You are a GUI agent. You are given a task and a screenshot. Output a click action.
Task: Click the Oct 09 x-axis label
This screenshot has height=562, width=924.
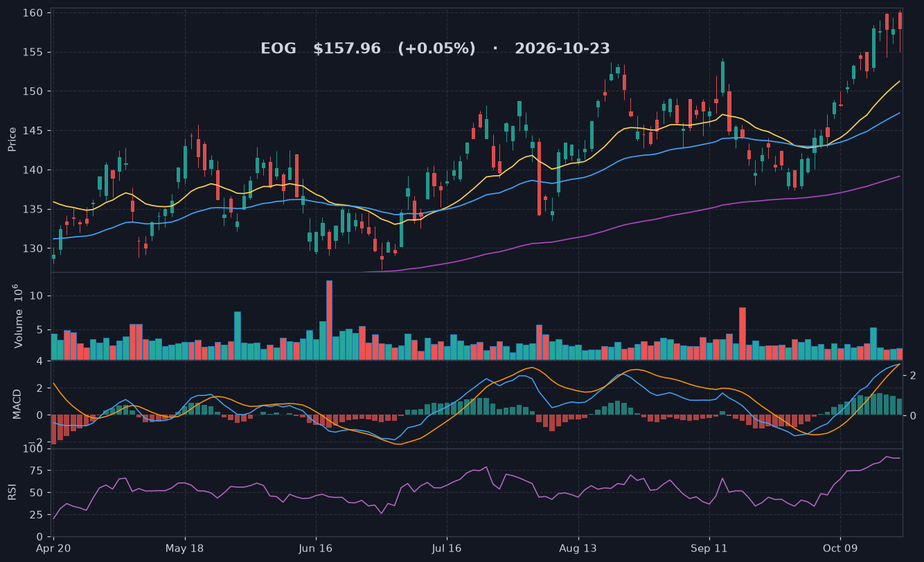click(840, 548)
